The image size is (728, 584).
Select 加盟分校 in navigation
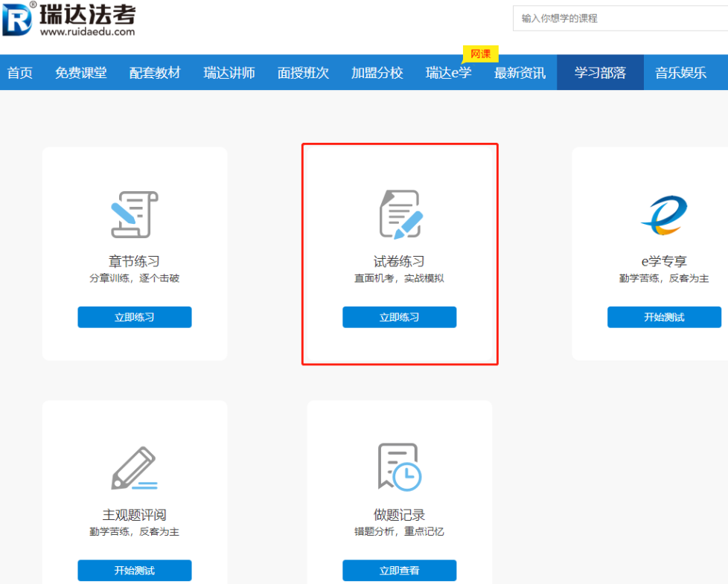pyautogui.click(x=377, y=73)
